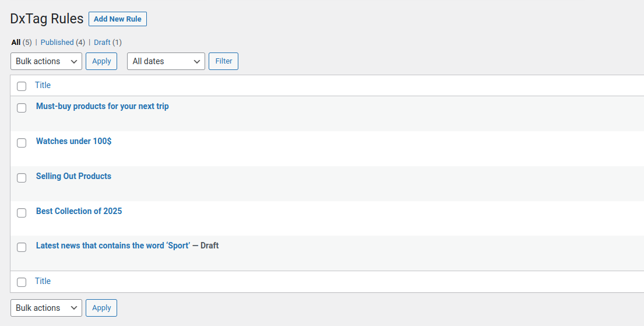Screen dimensions: 644x326
Task: Show all rules filter link
Action: pos(16,43)
